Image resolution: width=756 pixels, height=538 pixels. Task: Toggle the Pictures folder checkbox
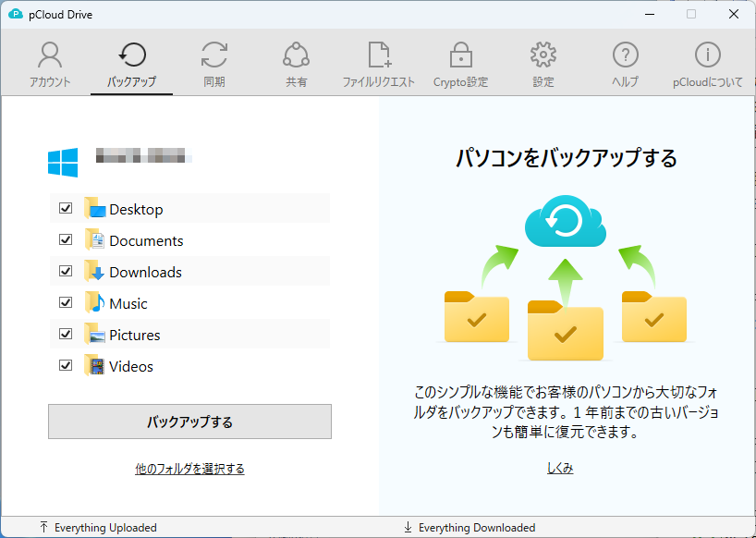66,335
